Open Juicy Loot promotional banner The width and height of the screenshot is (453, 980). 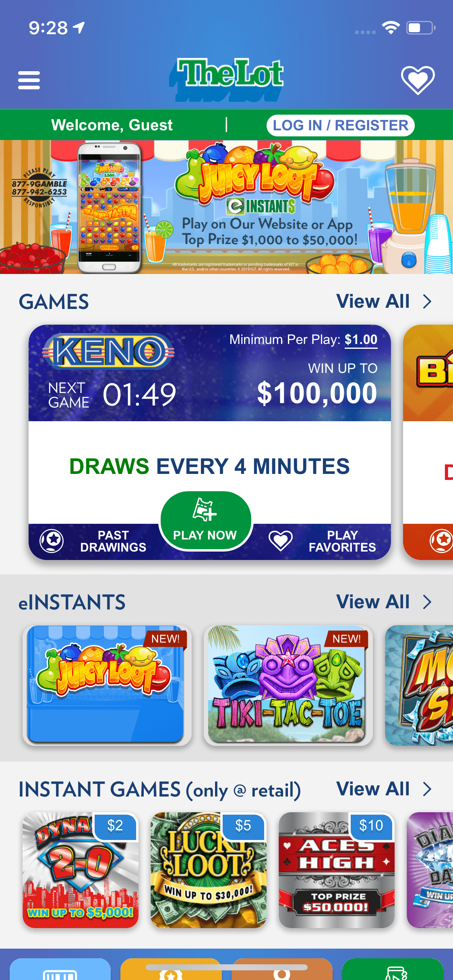pos(226,207)
